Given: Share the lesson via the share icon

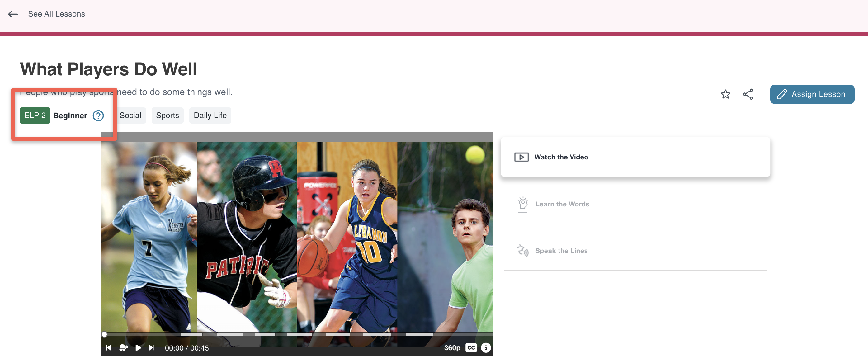Looking at the screenshot, I should (x=748, y=94).
